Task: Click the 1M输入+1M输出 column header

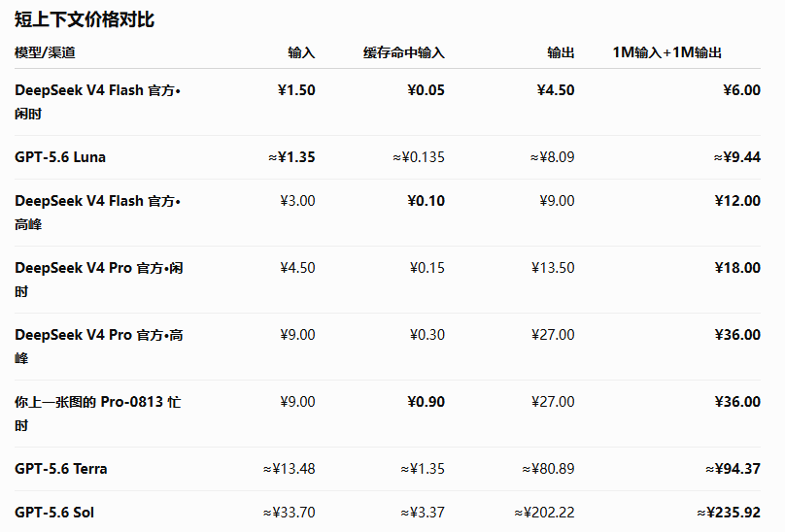Action: [x=666, y=52]
